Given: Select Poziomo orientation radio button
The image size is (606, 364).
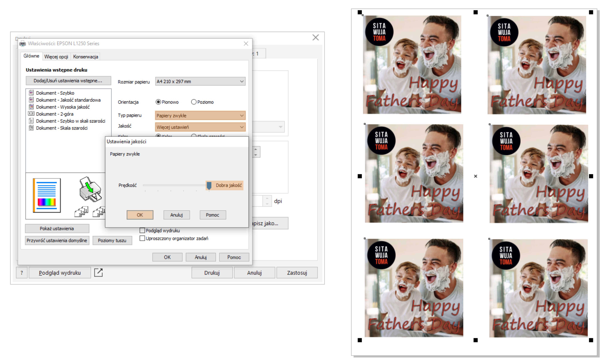Looking at the screenshot, I should [194, 102].
